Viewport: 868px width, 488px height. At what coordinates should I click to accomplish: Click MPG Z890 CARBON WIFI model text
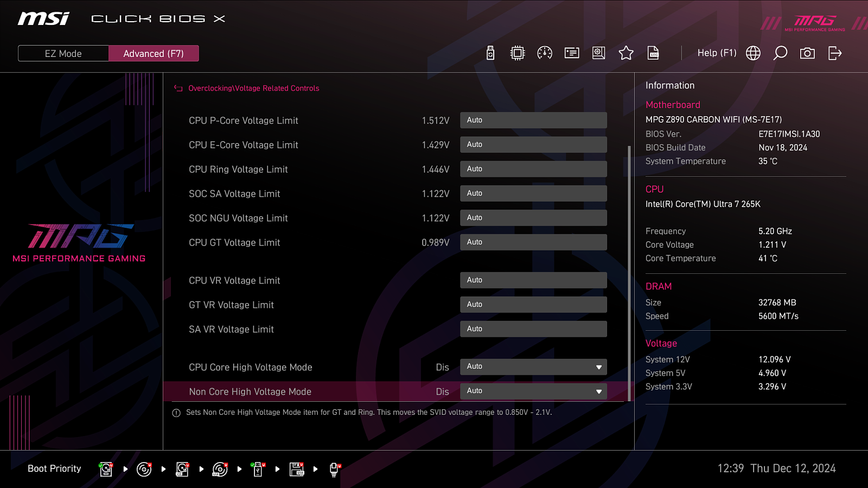pyautogui.click(x=713, y=119)
